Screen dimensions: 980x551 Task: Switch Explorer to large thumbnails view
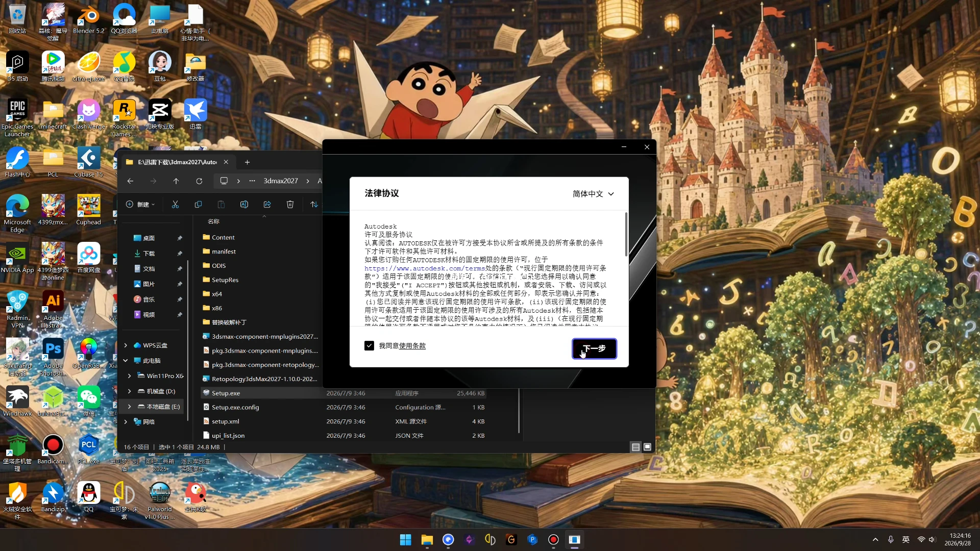point(647,447)
